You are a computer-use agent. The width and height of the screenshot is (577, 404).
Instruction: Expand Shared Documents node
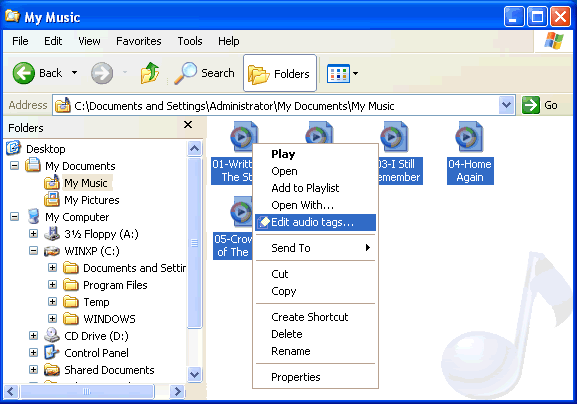(33, 369)
